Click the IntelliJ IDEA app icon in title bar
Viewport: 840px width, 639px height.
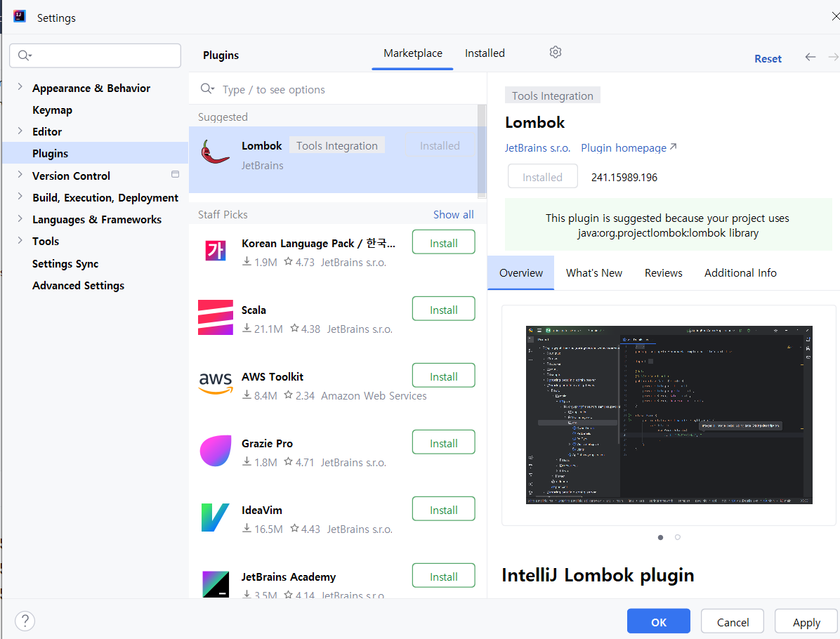point(19,16)
